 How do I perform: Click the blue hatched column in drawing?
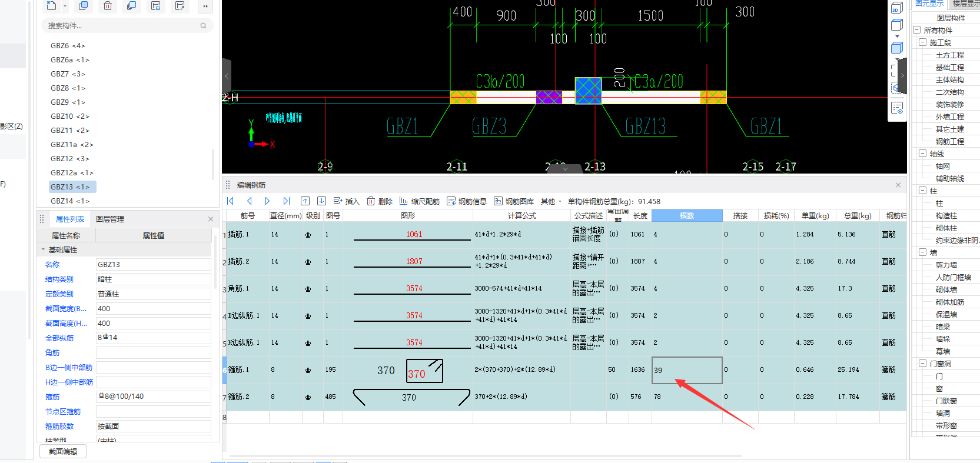pyautogui.click(x=588, y=91)
